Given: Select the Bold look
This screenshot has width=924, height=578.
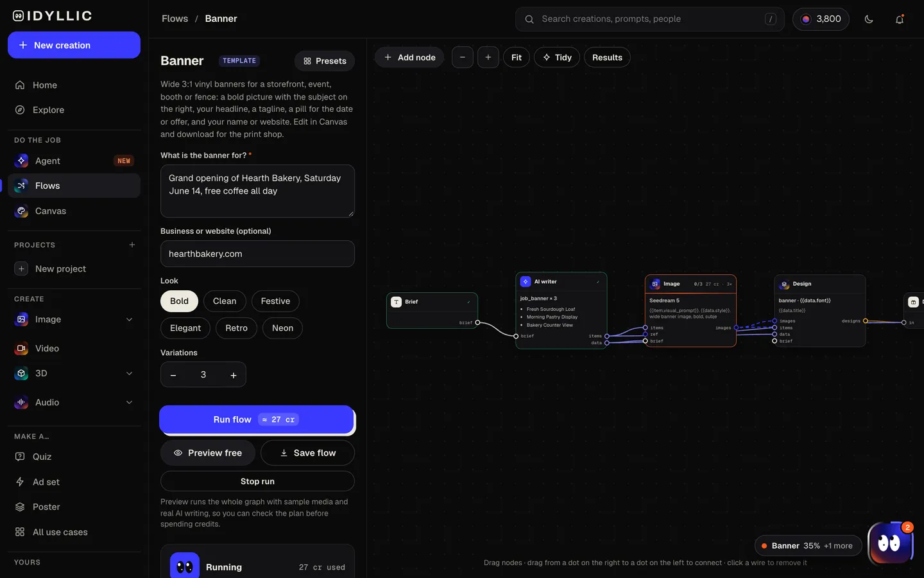Looking at the screenshot, I should (179, 301).
